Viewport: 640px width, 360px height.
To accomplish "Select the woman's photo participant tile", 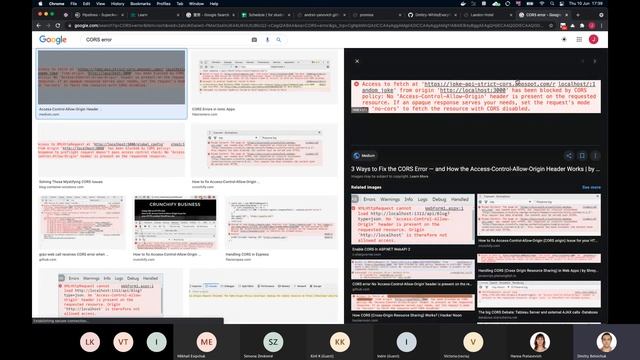I will (x=540, y=342).
